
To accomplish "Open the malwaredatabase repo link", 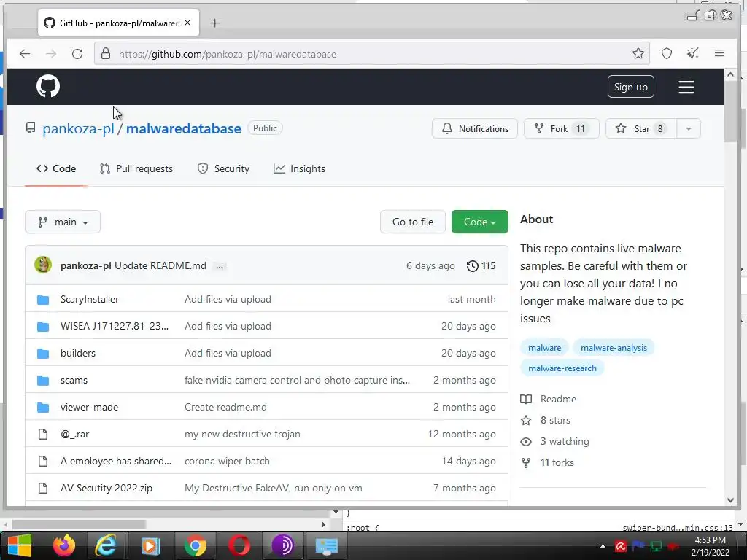I will click(x=183, y=128).
